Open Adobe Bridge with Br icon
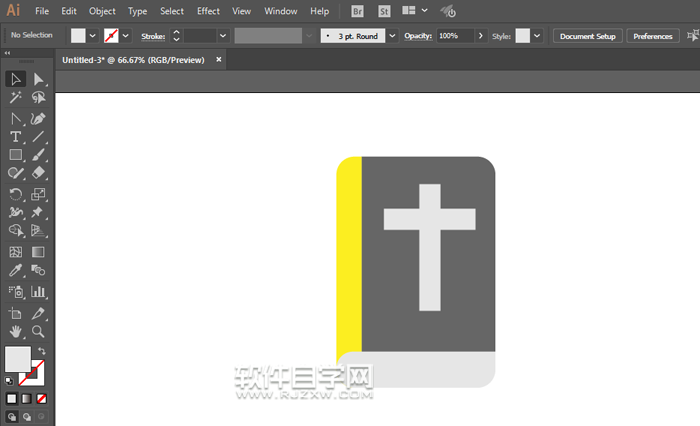This screenshot has width=700, height=426. [x=359, y=11]
